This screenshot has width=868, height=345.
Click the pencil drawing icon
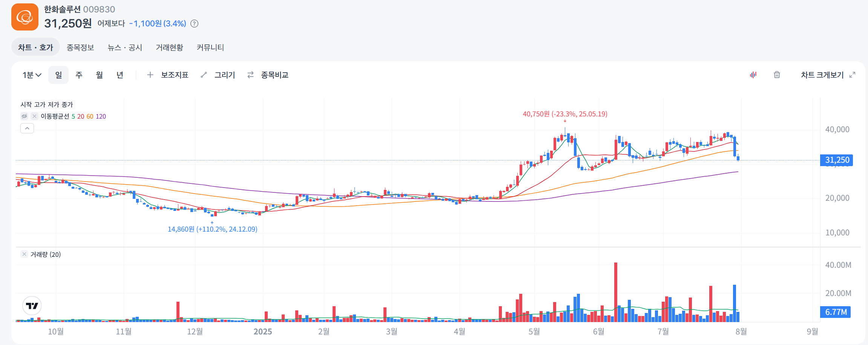tap(204, 75)
